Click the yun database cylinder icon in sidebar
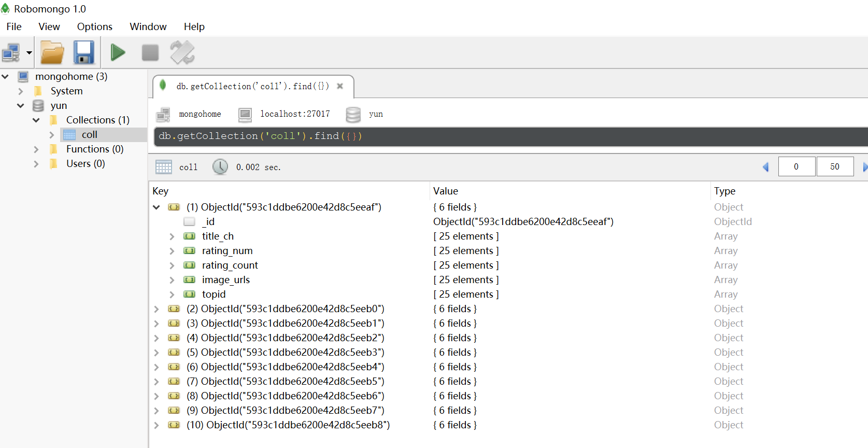This screenshot has height=448, width=868. pos(38,106)
